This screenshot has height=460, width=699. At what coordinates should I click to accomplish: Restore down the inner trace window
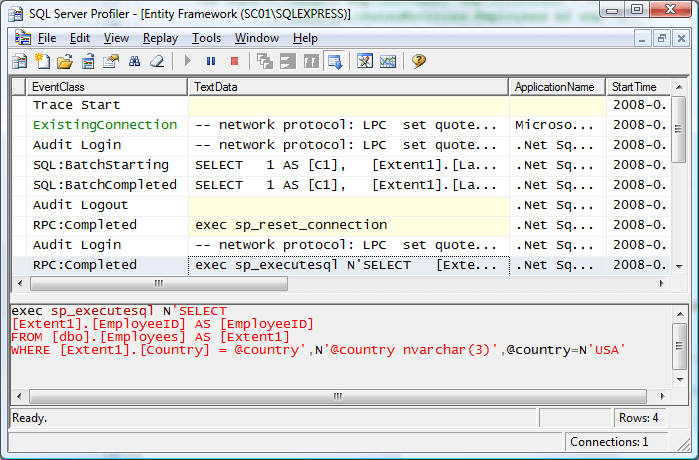click(662, 39)
